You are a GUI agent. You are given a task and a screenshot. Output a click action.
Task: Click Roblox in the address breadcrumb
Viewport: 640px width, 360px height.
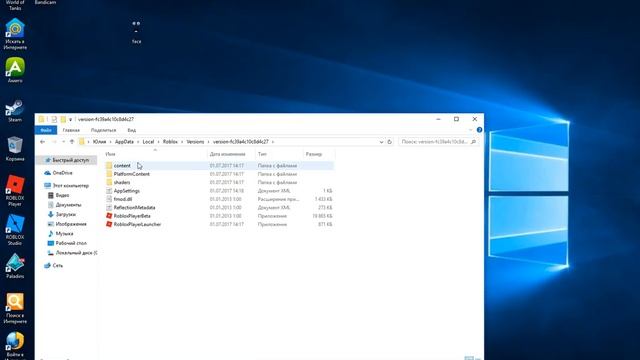pos(170,142)
